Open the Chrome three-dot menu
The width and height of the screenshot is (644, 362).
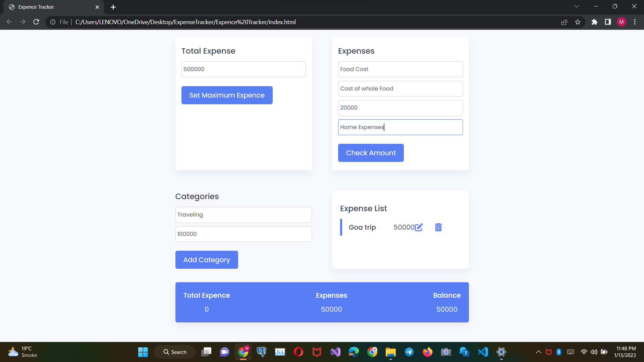point(635,22)
